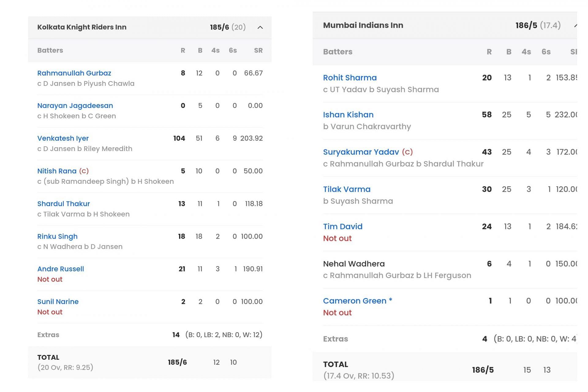Screen dimensions: 588x392
Task: Select the SR column header in KKR table
Action: (x=258, y=50)
